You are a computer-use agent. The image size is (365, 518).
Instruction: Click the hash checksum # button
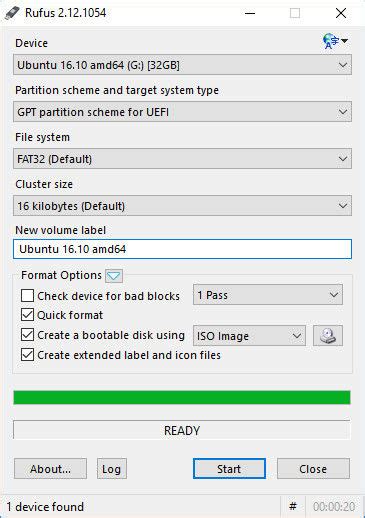[x=293, y=507]
